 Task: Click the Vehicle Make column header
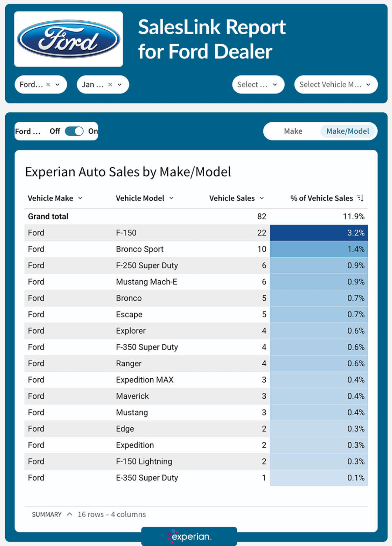(x=51, y=198)
